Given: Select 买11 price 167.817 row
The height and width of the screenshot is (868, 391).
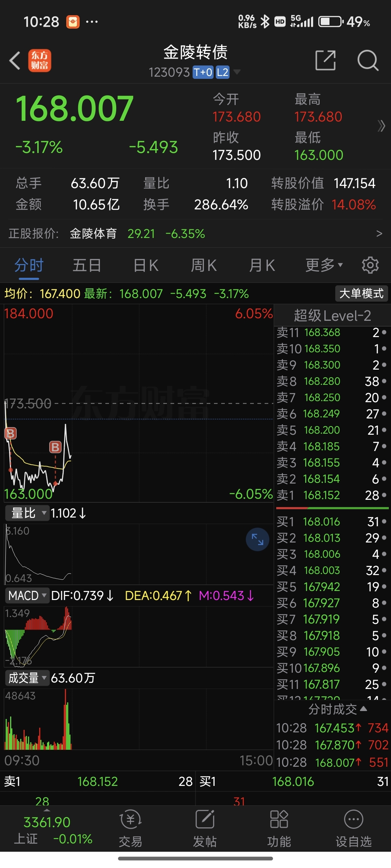Looking at the screenshot, I should coord(332,684).
